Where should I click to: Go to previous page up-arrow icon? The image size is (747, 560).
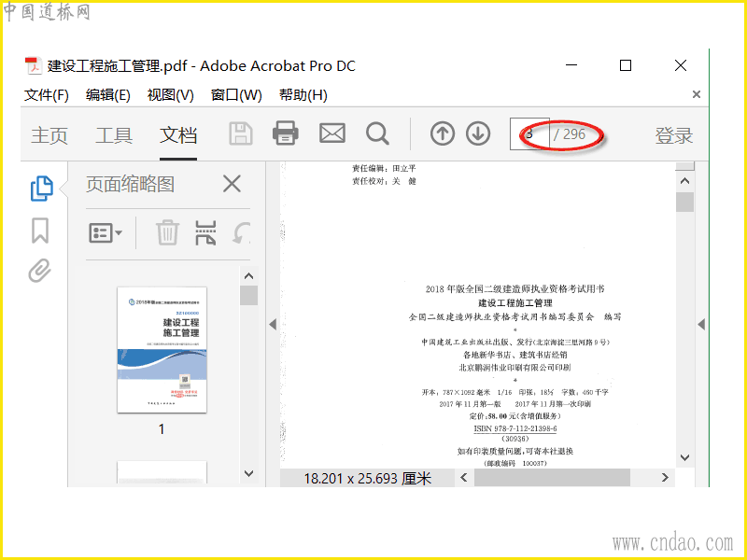[442, 133]
